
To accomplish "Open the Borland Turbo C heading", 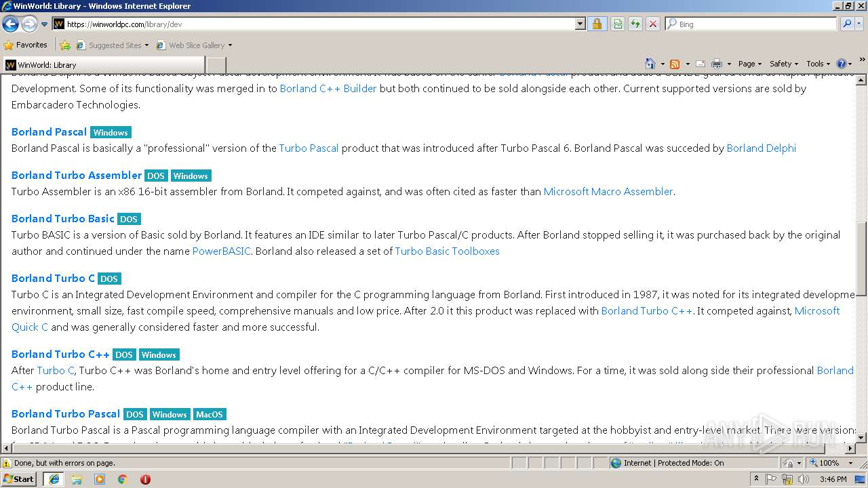I will [53, 278].
